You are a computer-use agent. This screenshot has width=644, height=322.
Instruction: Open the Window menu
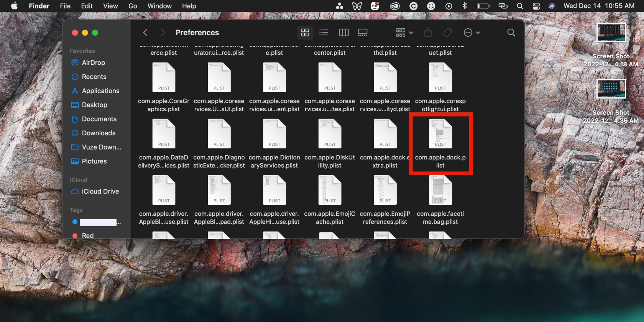pos(159,6)
